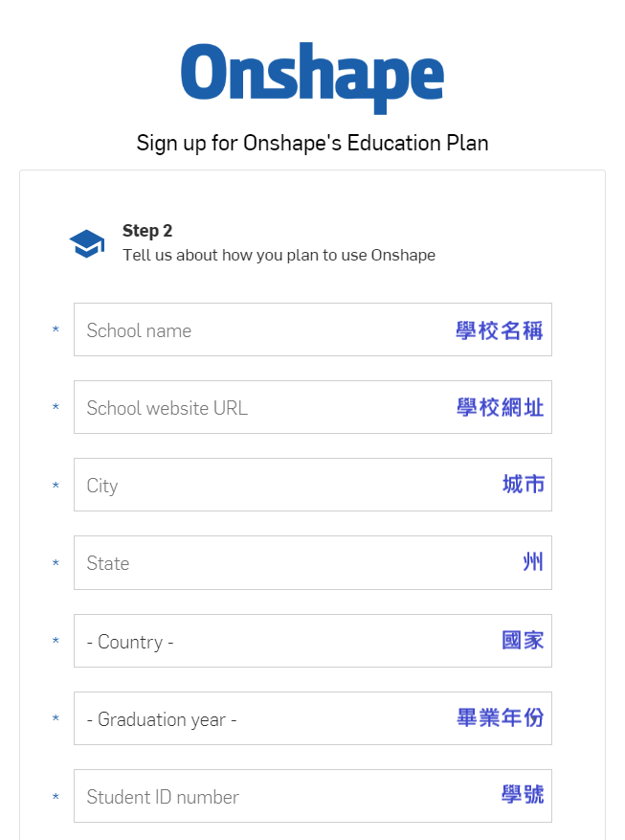Screen dimensions: 625x840
Task: Click the asterisk beside School name
Action: click(x=56, y=329)
